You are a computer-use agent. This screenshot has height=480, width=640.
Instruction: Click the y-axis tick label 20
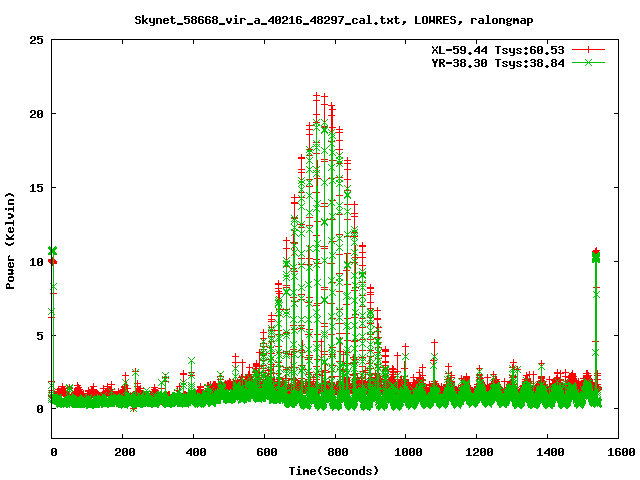pos(37,114)
